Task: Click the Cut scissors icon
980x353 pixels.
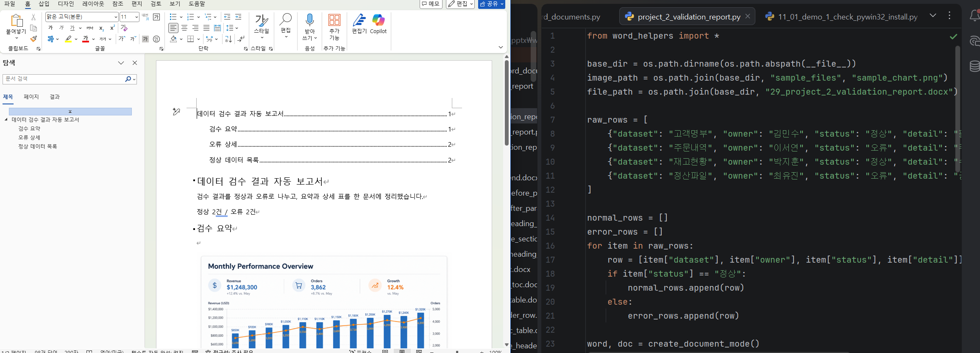Action: pyautogui.click(x=33, y=17)
